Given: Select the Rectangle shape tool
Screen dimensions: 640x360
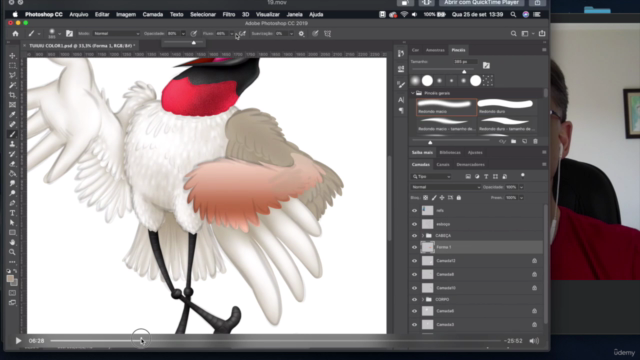Looking at the screenshot, I should tap(12, 233).
